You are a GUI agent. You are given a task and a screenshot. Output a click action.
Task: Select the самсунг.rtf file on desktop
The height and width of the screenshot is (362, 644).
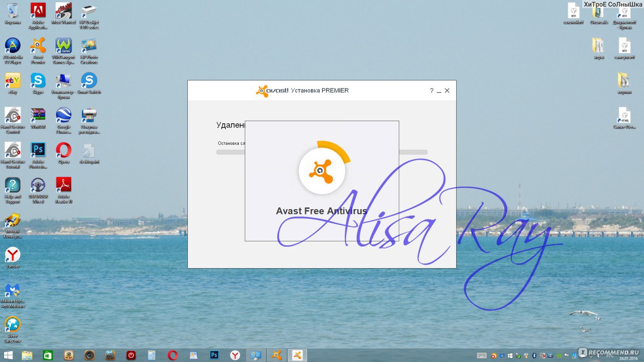point(624,48)
